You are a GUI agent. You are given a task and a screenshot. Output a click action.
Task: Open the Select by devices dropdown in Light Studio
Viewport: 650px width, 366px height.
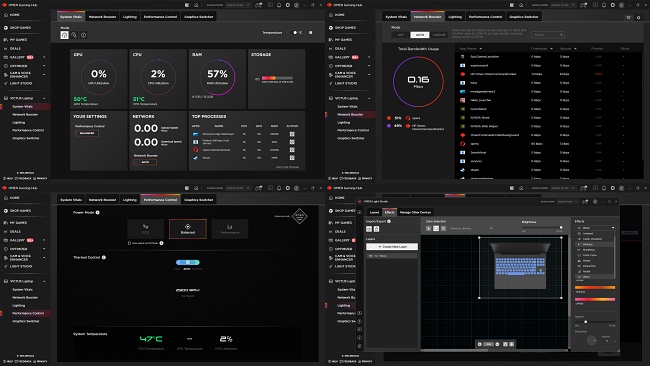point(471,228)
